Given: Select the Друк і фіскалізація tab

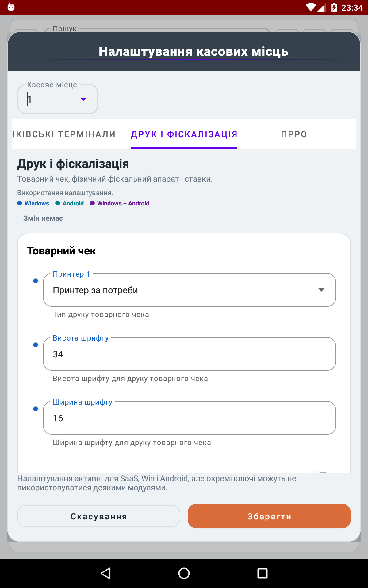Looking at the screenshot, I should (184, 134).
